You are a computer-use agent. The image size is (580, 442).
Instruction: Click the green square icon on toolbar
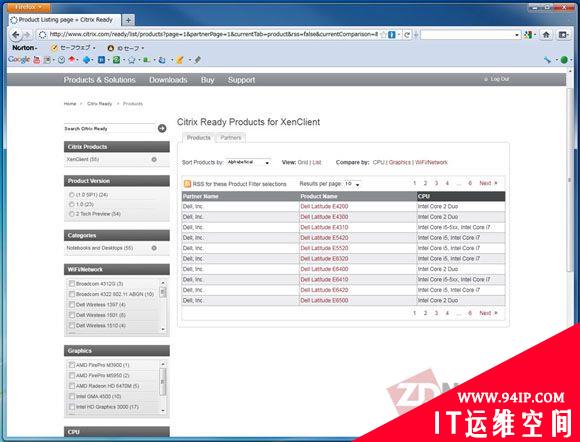[116, 60]
